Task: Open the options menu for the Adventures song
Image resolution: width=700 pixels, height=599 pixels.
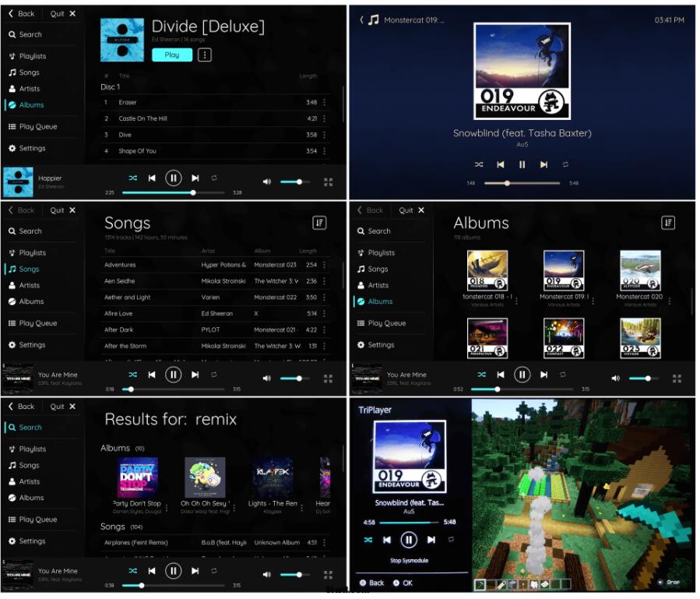Action: 324,265
